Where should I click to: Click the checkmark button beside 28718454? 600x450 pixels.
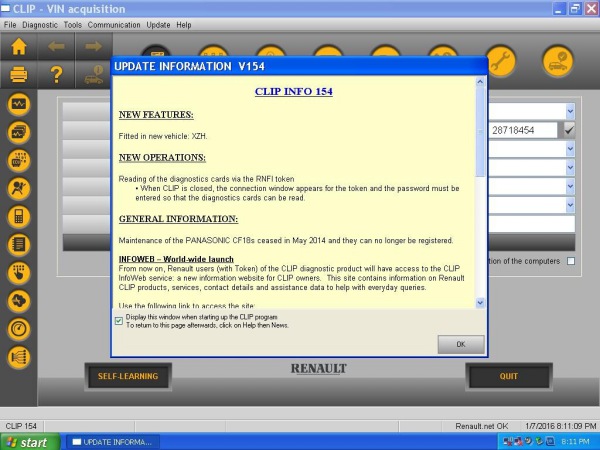tap(569, 130)
